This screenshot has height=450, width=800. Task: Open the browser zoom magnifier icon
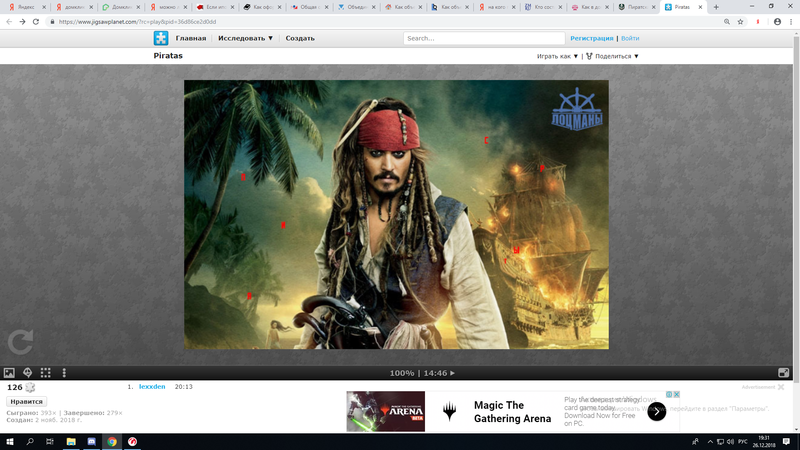tap(727, 22)
